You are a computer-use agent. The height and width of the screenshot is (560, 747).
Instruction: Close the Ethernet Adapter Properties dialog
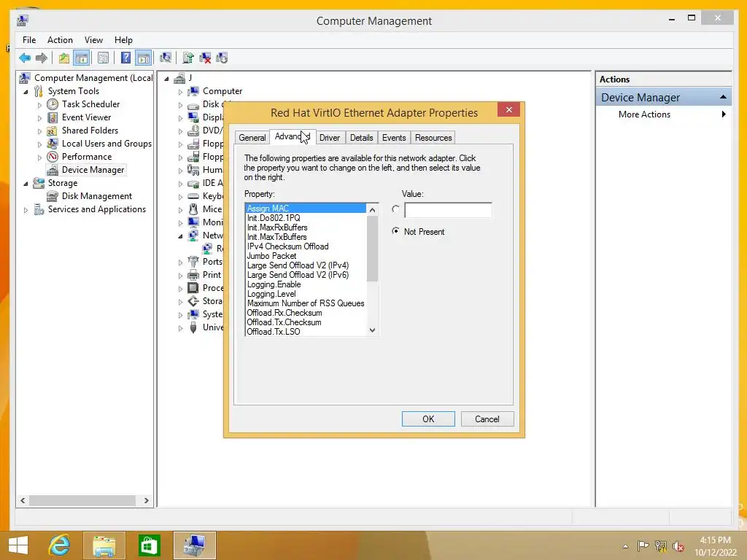tap(508, 110)
